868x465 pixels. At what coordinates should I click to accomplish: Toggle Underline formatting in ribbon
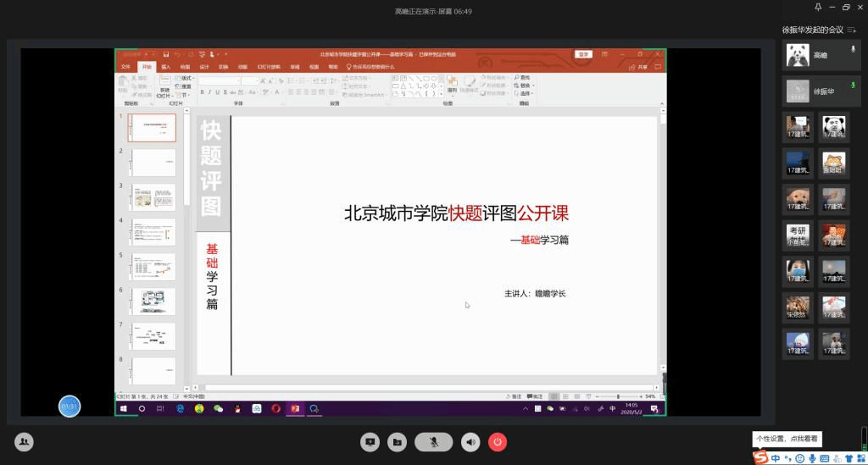[218, 92]
